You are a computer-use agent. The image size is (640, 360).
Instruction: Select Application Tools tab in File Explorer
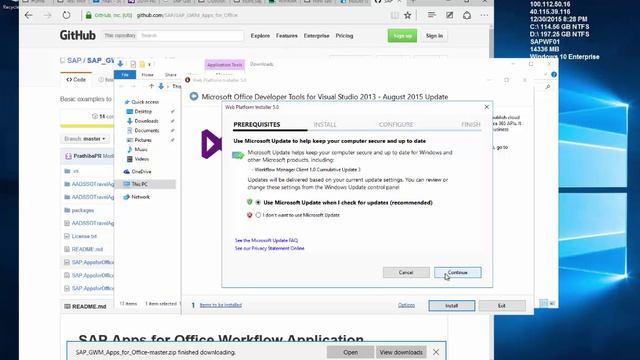point(224,64)
